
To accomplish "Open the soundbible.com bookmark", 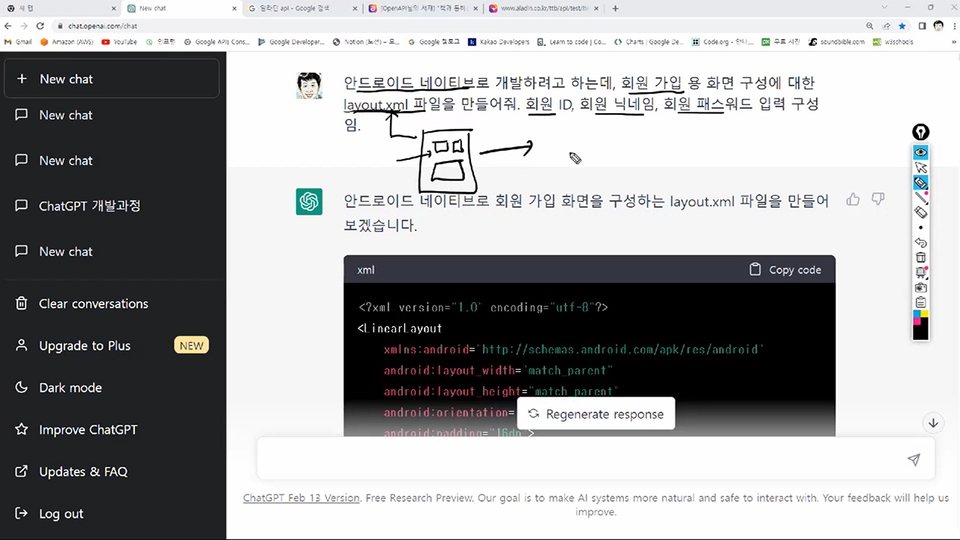I will 837,42.
